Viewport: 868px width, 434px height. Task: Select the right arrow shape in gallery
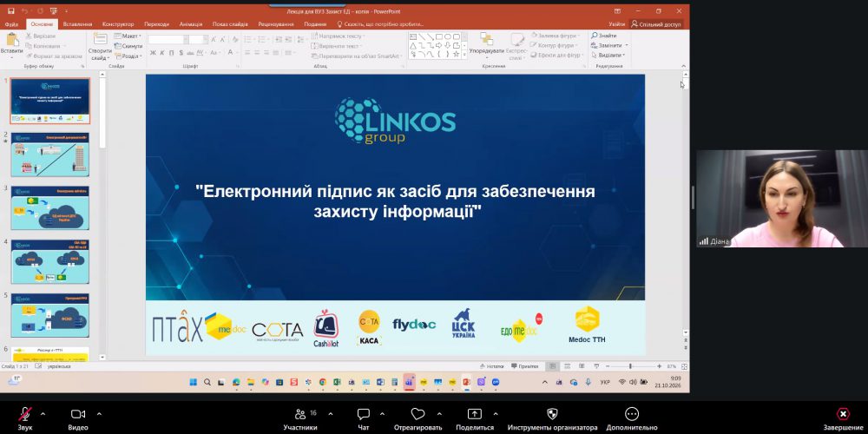pos(438,45)
